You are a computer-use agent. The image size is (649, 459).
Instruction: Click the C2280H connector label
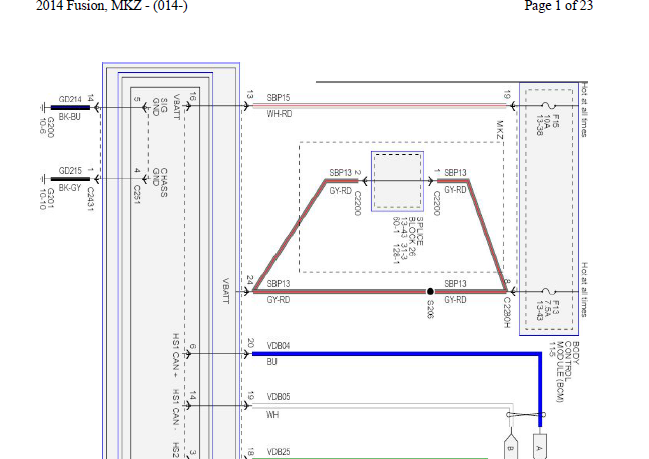507,312
